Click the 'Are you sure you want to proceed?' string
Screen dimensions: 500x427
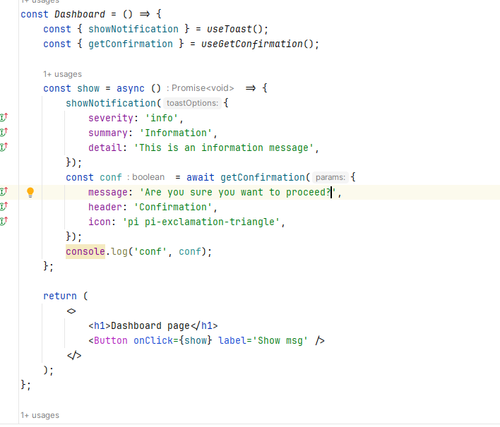tap(238, 192)
